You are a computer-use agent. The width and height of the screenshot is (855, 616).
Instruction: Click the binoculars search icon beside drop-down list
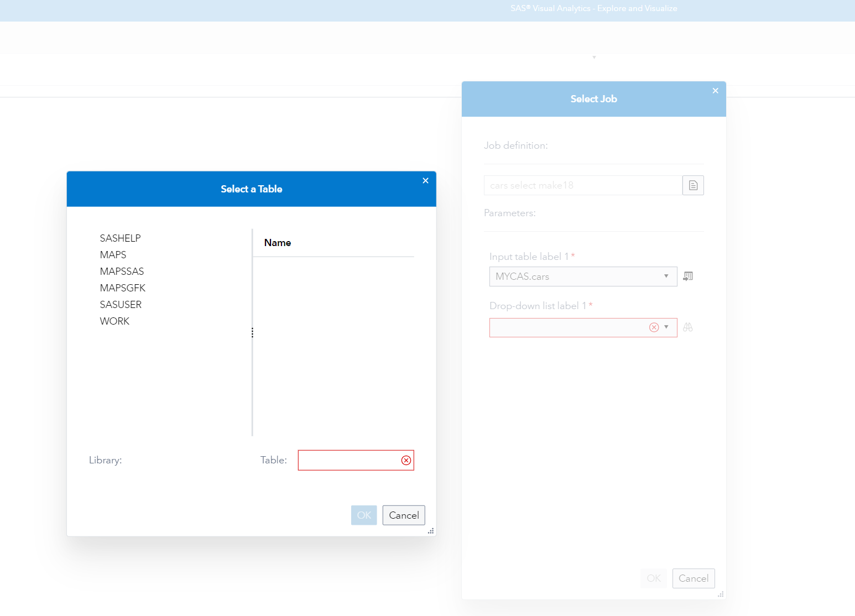[688, 327]
